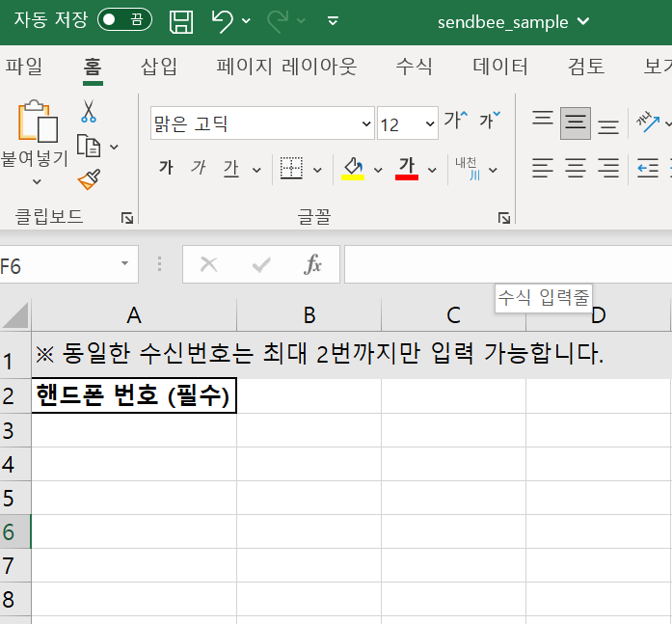Switch to the 삽입 (Insert) tab
Screen dimensions: 672x624
[159, 67]
